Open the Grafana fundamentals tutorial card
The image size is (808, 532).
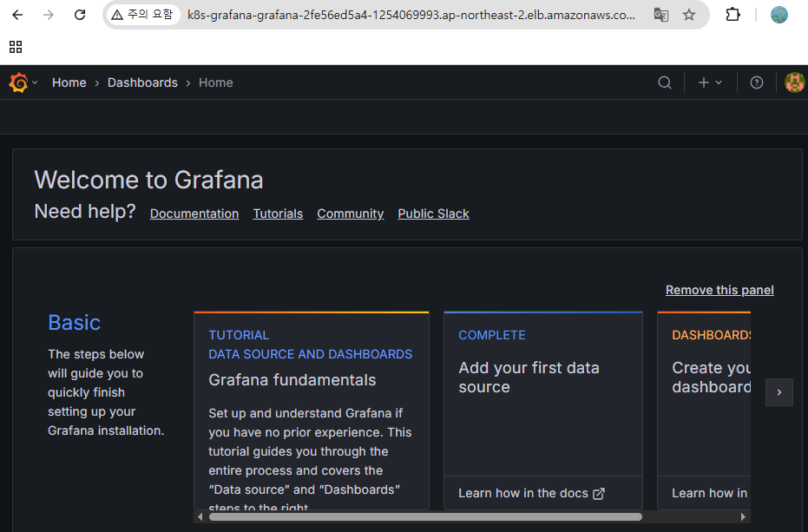312,410
